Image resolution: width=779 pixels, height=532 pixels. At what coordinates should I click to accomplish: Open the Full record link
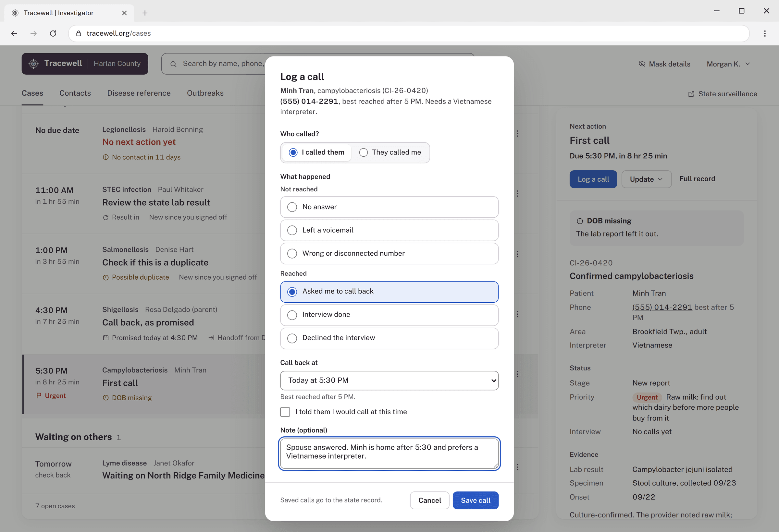(x=697, y=179)
